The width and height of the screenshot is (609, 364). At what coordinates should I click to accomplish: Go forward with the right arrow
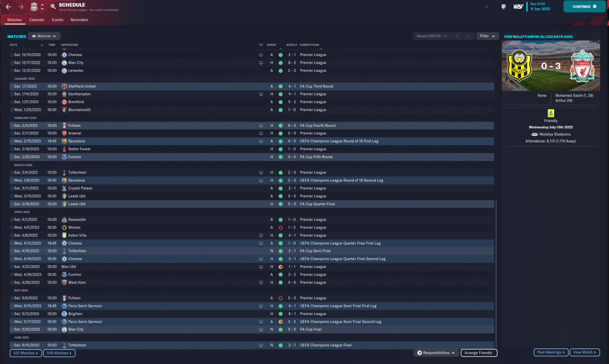[x=20, y=7]
